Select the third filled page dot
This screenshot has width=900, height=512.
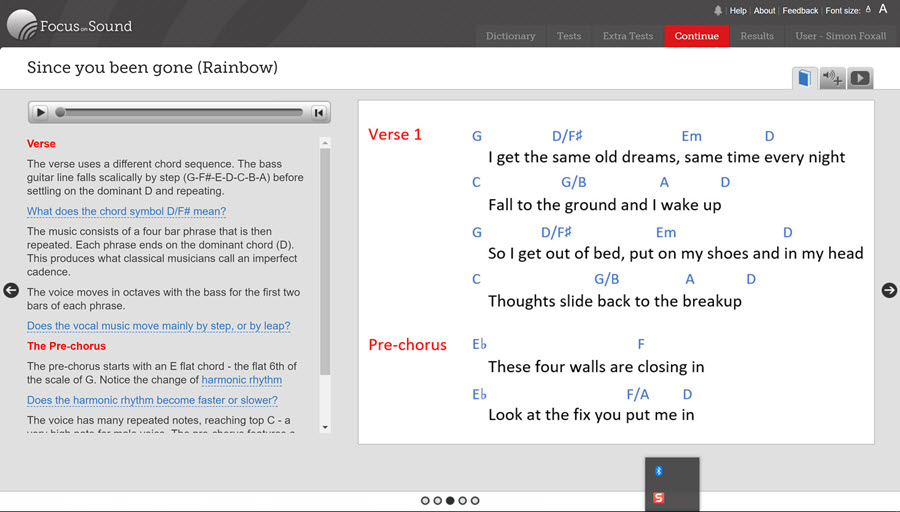(450, 501)
